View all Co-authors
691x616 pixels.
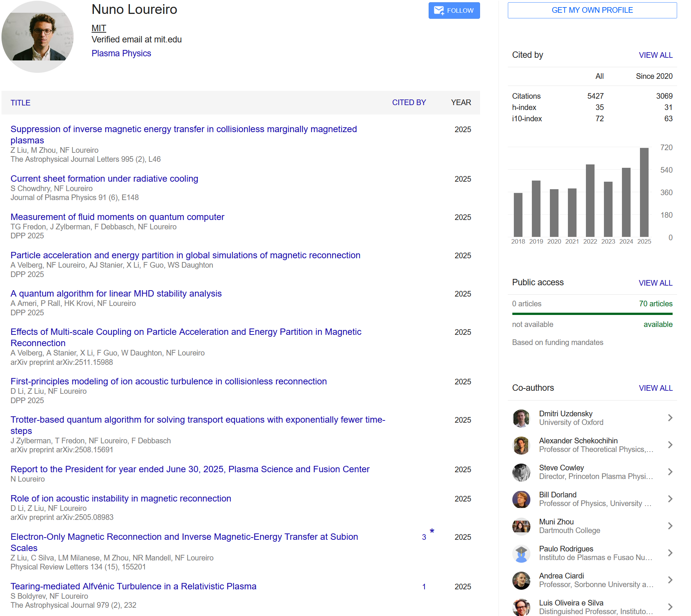(656, 388)
